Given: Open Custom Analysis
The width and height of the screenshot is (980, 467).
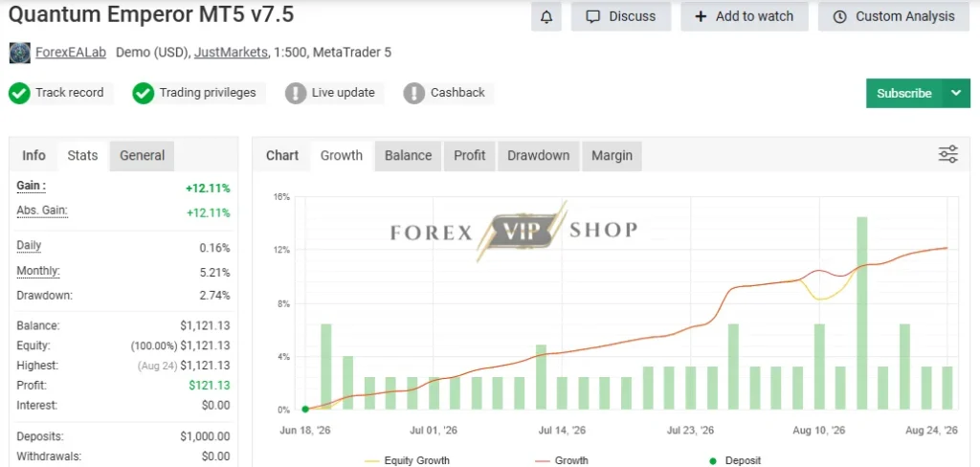Looking at the screenshot, I should point(895,17).
